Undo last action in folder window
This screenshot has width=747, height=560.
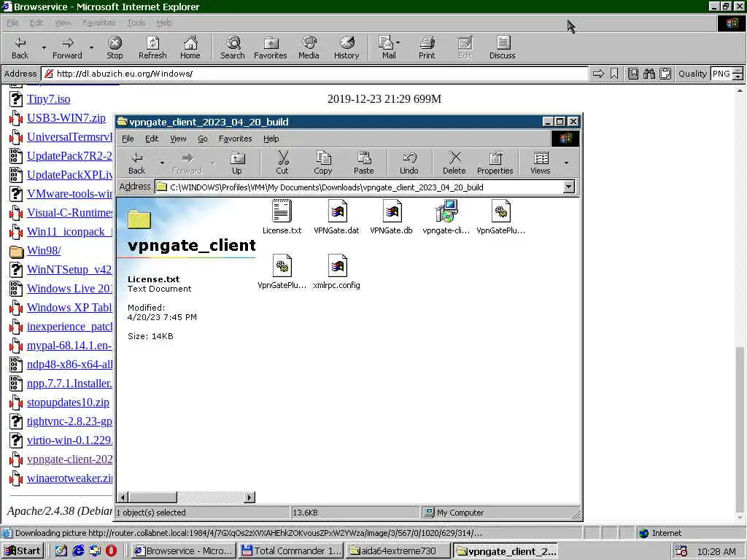409,163
